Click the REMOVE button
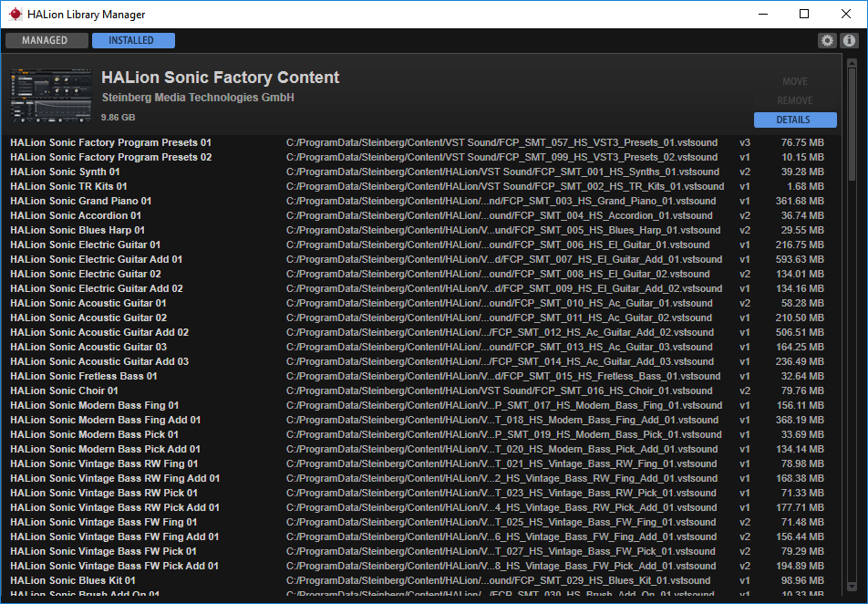 (x=795, y=100)
